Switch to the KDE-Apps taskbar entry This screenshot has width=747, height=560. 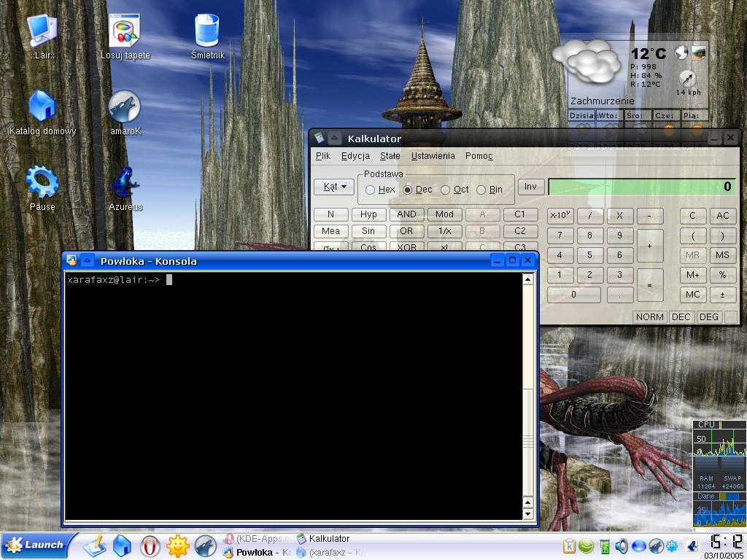258,539
